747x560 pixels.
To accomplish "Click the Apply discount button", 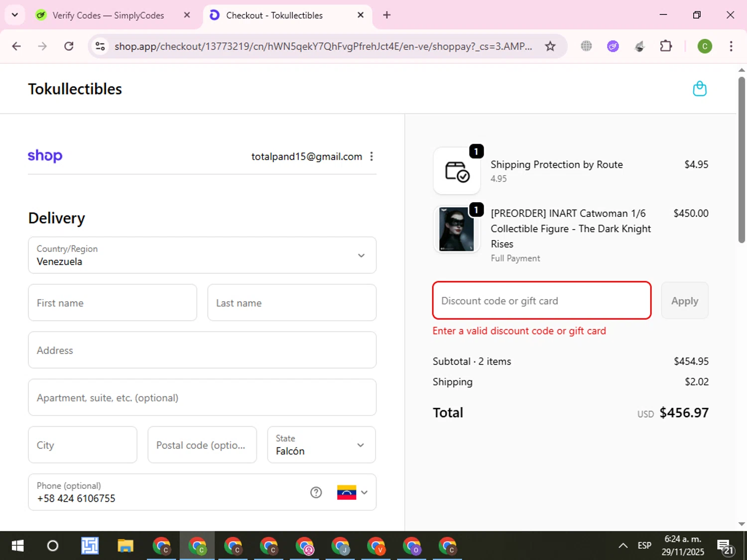I will click(x=685, y=301).
